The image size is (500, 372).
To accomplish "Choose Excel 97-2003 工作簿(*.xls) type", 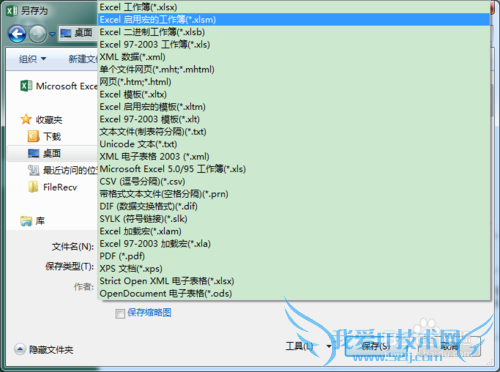I will point(294,44).
